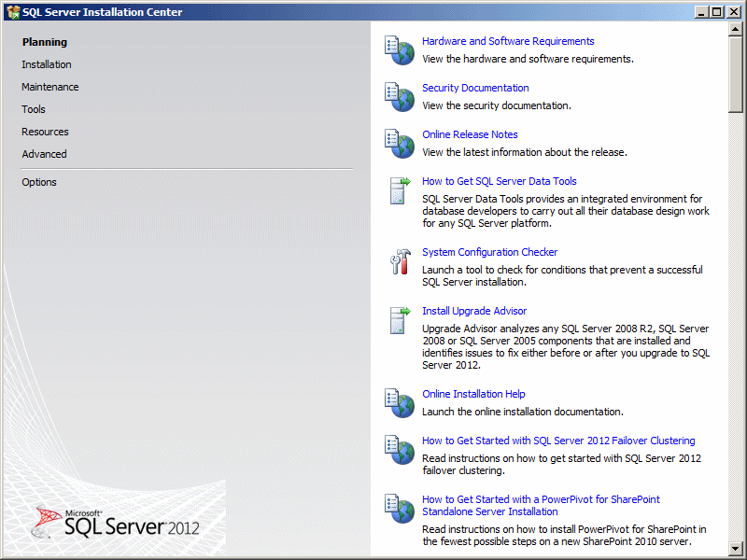Click the globe icon beside Failover Clustering link
Image resolution: width=747 pixels, height=560 pixels.
tap(400, 450)
